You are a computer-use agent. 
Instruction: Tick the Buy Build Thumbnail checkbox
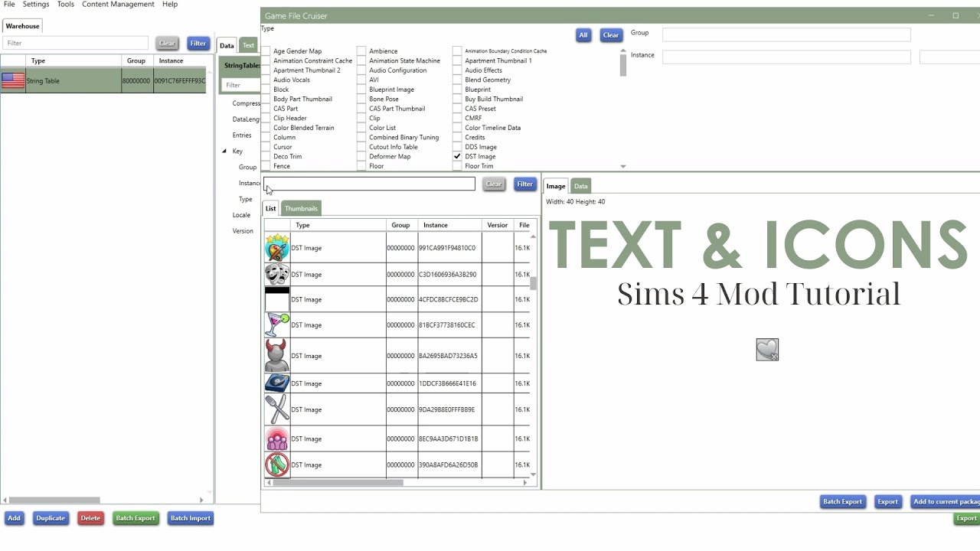(x=457, y=99)
